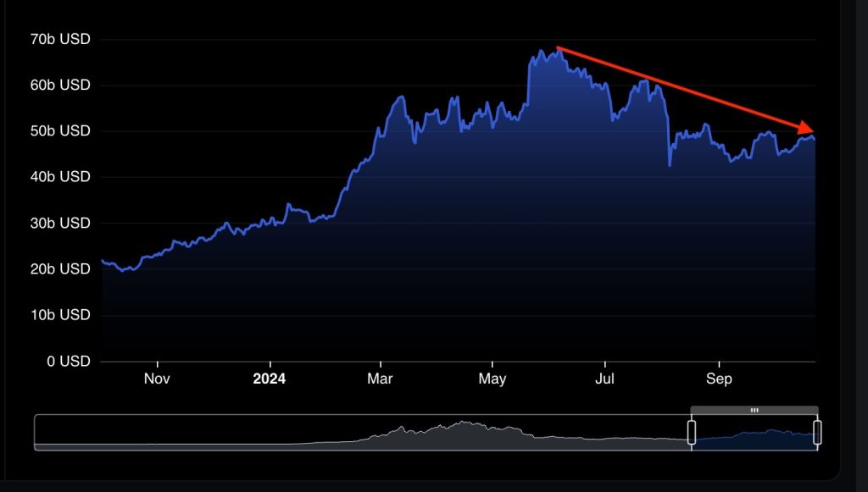
Task: Click the highlighted blue window in navigator
Action: (754, 437)
